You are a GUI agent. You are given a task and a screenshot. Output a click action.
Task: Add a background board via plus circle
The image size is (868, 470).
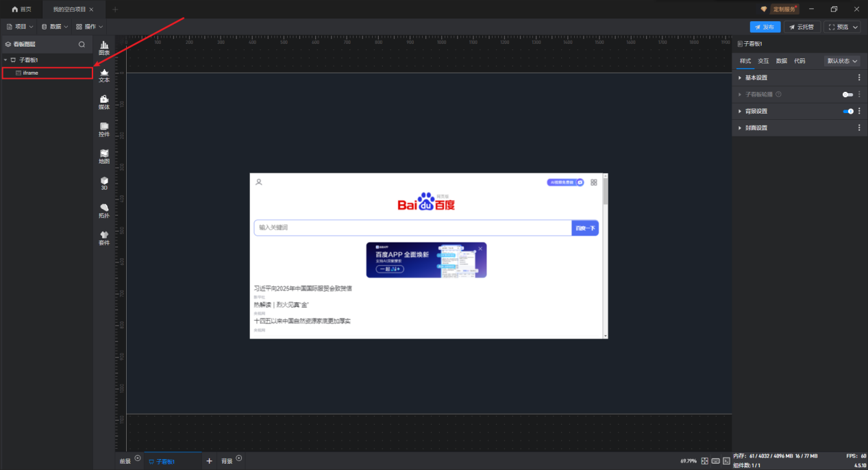(239, 458)
